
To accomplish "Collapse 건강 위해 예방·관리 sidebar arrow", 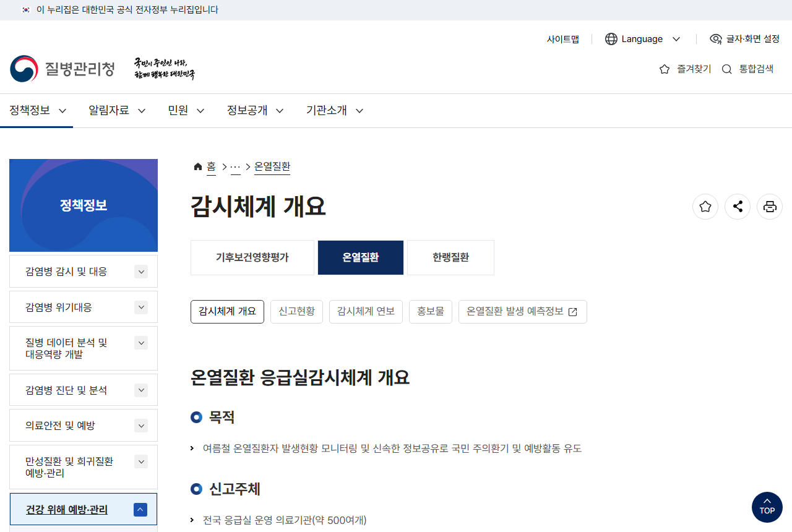I will coord(140,510).
